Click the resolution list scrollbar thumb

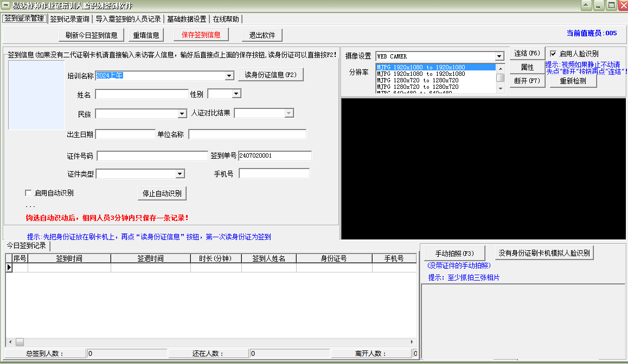point(500,77)
